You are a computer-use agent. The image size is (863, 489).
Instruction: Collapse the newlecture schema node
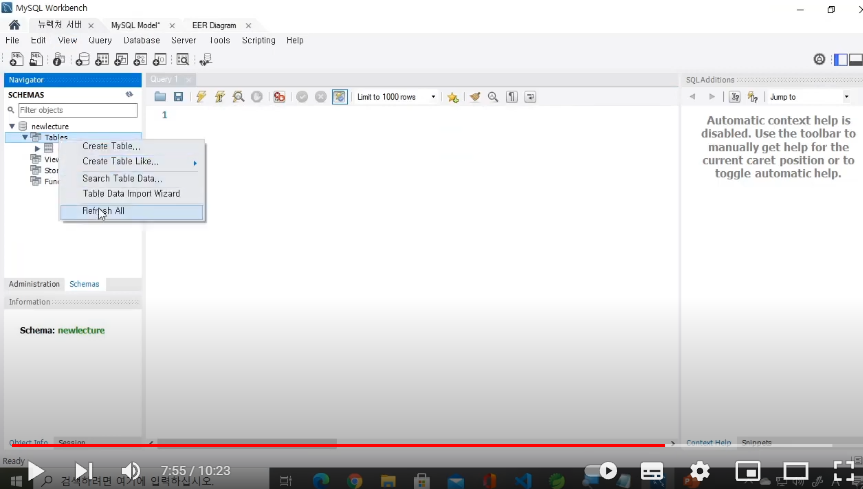point(12,126)
